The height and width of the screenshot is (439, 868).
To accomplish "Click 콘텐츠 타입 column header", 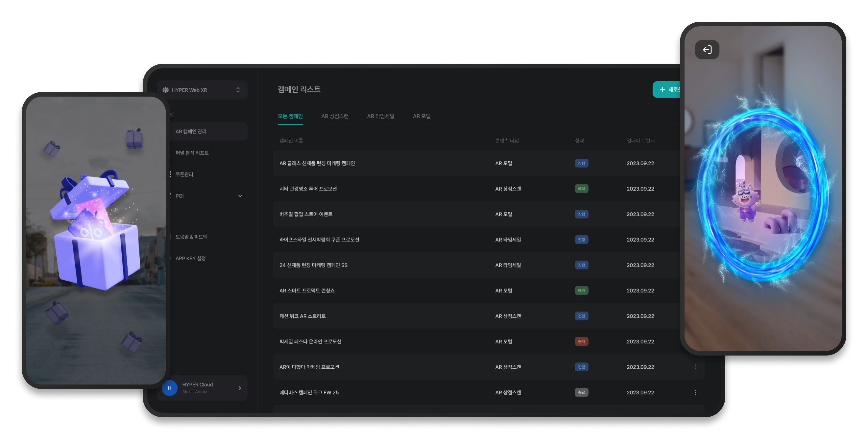I will [x=507, y=141].
